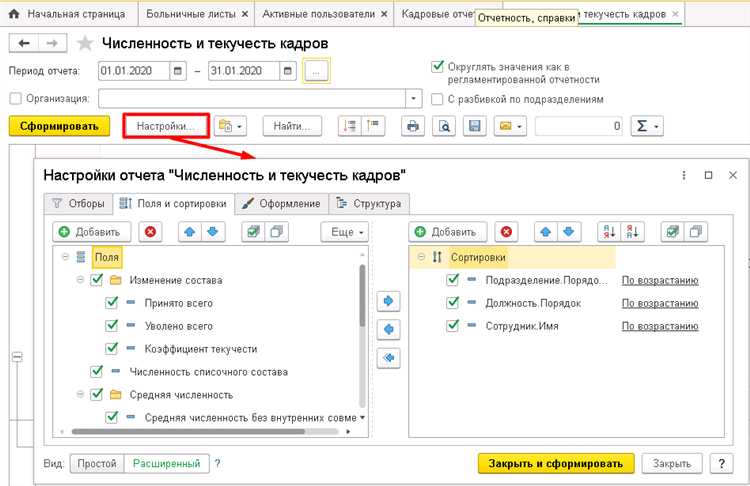Click the print report icon
Viewport: 750px width, 486px height.
(x=413, y=126)
